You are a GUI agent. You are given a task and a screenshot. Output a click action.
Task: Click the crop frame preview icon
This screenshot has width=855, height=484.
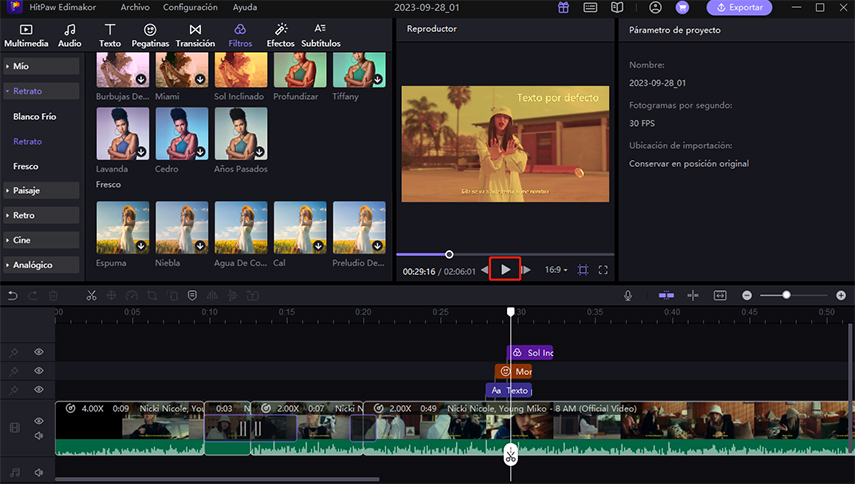[x=583, y=270]
